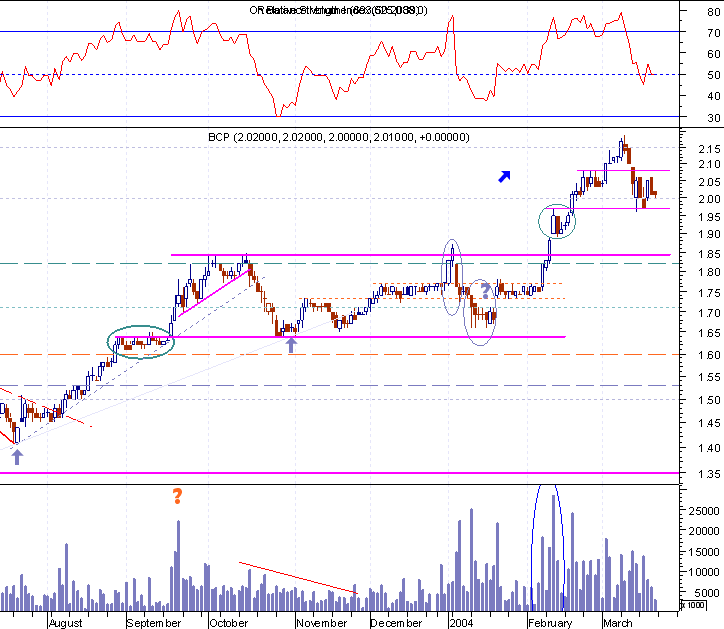Click the 60 level on RSI scale
This screenshot has width=724, height=629.
tap(714, 54)
